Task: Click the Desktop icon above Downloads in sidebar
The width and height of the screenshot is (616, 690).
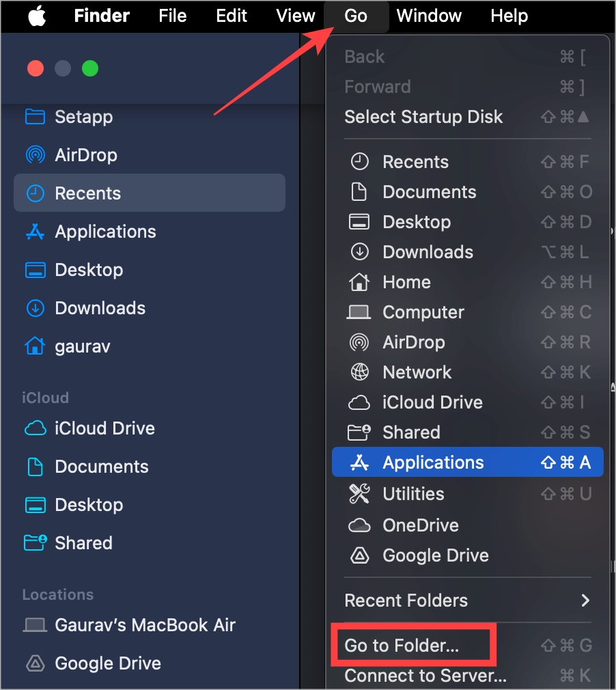Action: coord(36,270)
